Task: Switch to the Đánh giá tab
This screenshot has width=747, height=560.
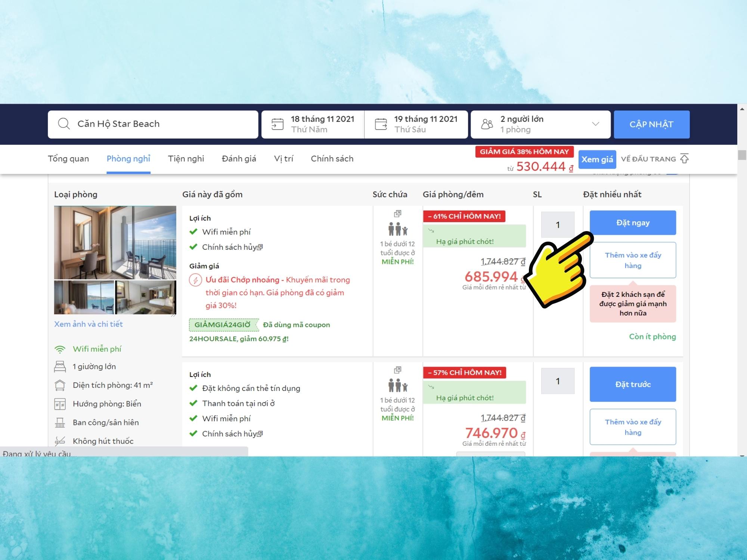Action: 239,159
